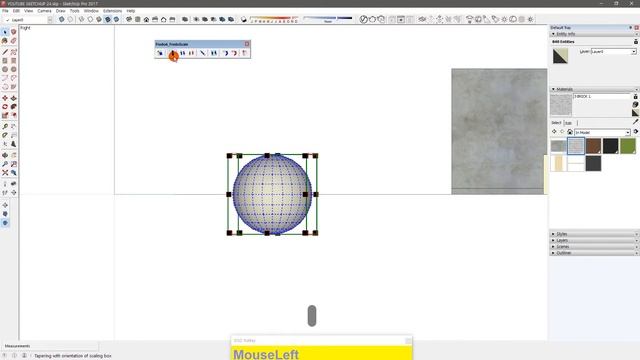Click the sample paint eyedropper icon

[635, 122]
